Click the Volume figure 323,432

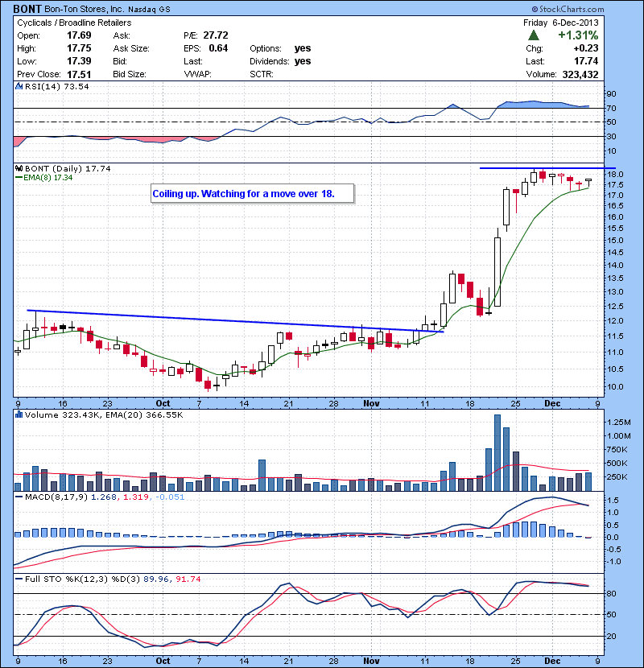coord(580,75)
